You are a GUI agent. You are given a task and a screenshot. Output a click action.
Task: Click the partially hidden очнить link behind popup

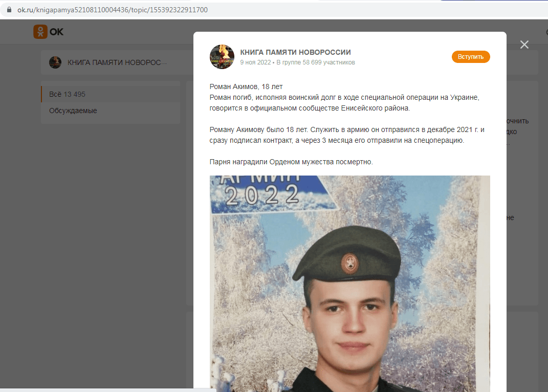pos(518,121)
